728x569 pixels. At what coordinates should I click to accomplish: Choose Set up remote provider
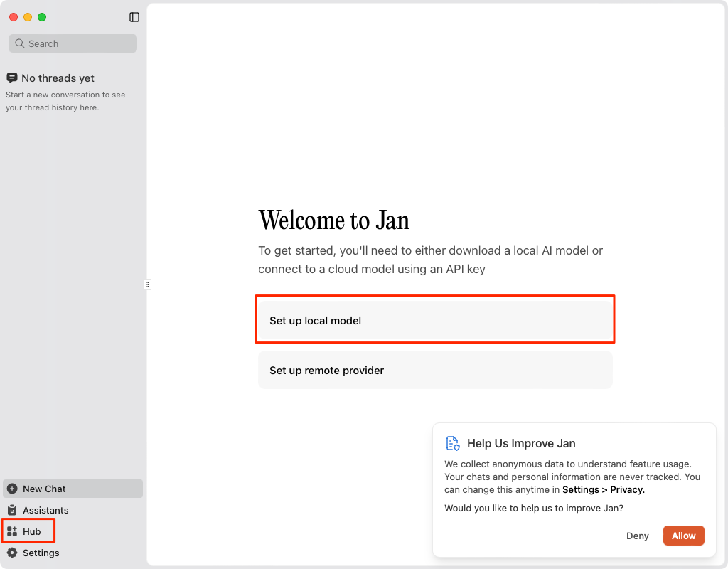click(435, 370)
